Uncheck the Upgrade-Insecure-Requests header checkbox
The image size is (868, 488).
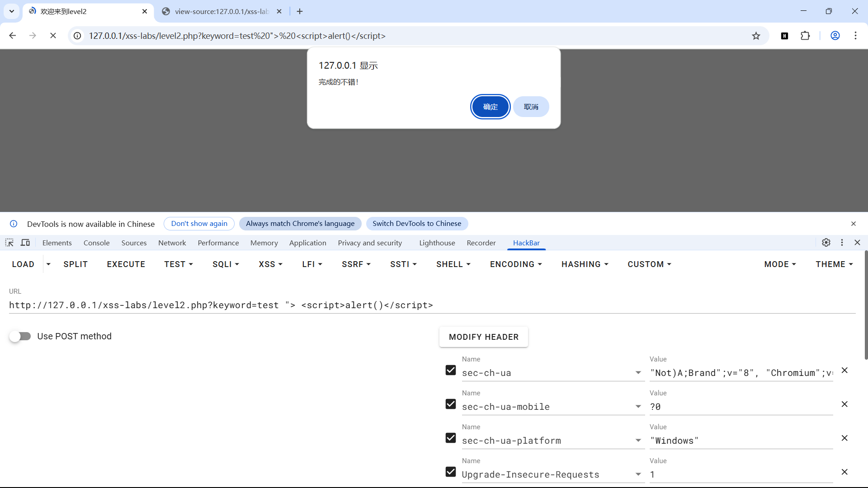(451, 472)
